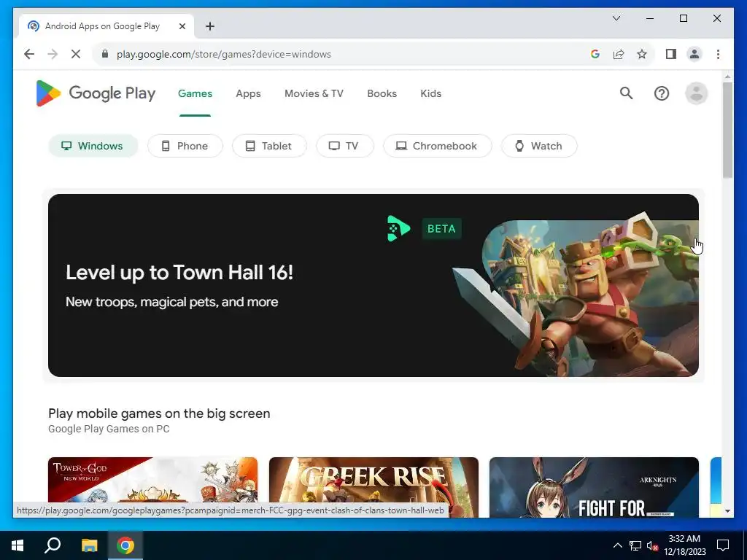Image resolution: width=747 pixels, height=560 pixels.
Task: Switch to the Kids tab
Action: click(x=430, y=93)
